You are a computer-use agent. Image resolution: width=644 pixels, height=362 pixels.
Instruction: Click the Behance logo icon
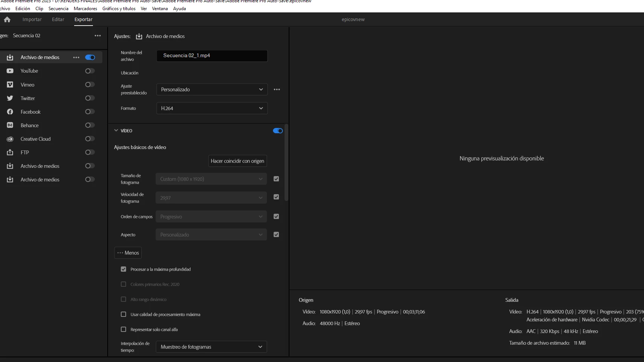pos(10,125)
